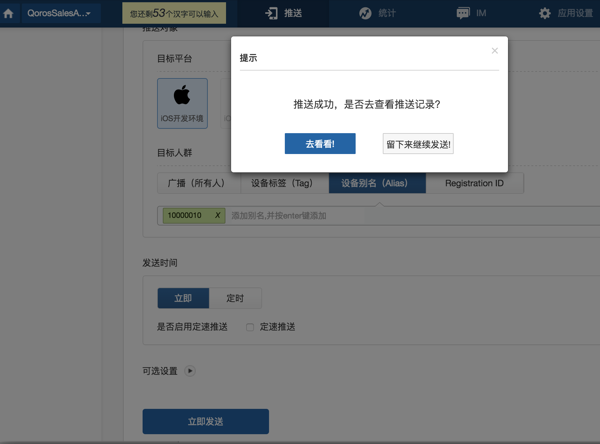Click the 推送 arrow icon

coord(271,13)
